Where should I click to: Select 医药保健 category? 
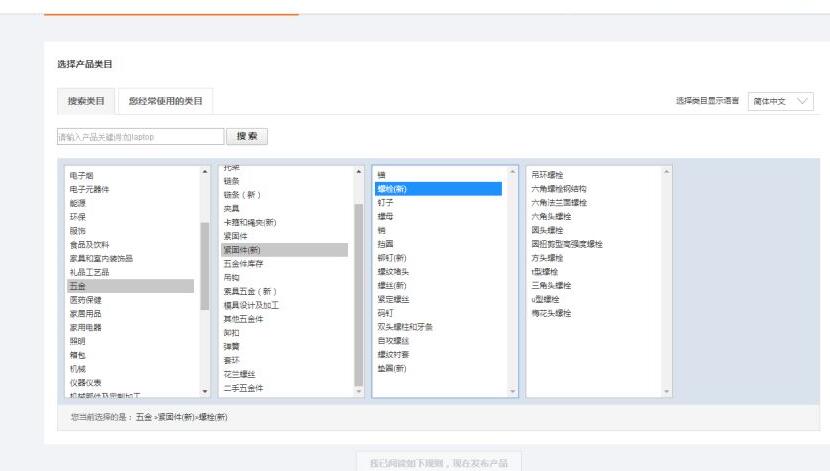coord(86,300)
